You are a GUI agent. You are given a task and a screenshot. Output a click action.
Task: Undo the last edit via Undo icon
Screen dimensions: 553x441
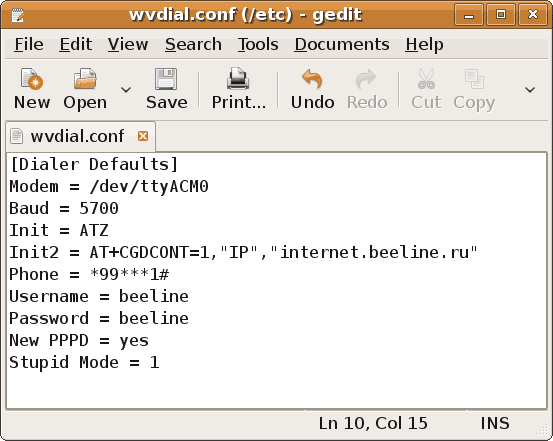tap(312, 79)
